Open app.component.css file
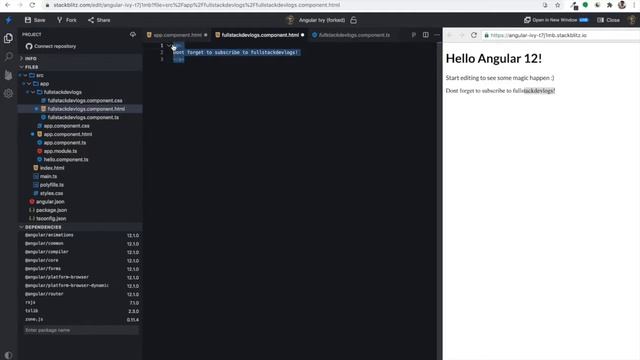Image resolution: width=640 pixels, height=360 pixels. point(66,126)
